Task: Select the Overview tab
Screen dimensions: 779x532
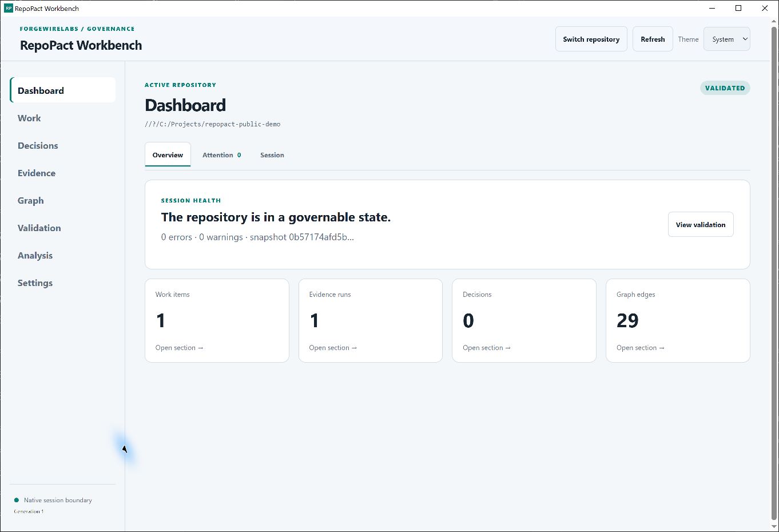Action: (168, 154)
